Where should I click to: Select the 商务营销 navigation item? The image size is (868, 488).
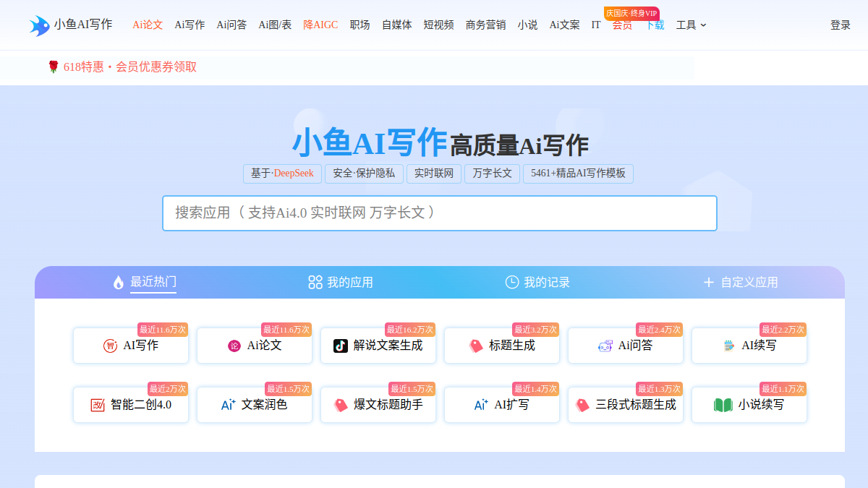486,25
